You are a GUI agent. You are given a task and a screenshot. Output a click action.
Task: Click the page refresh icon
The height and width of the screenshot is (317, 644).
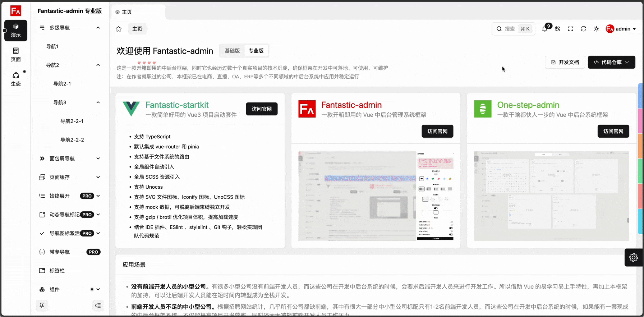tap(583, 29)
